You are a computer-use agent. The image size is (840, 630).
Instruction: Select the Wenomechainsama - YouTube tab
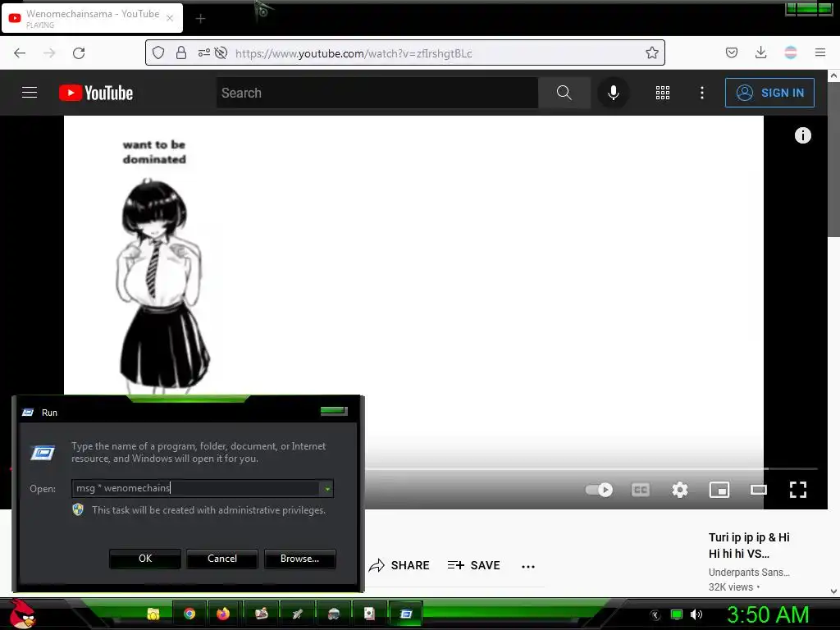point(92,18)
